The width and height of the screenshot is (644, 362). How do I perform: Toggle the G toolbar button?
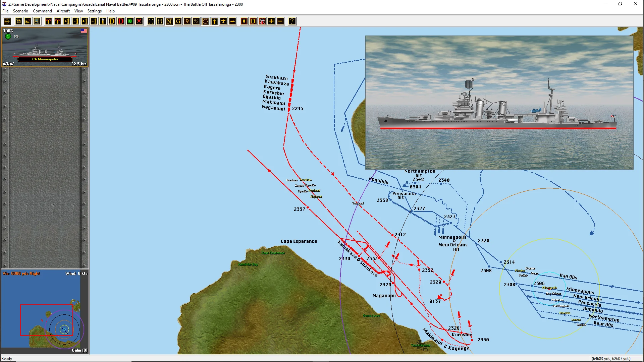click(x=178, y=21)
